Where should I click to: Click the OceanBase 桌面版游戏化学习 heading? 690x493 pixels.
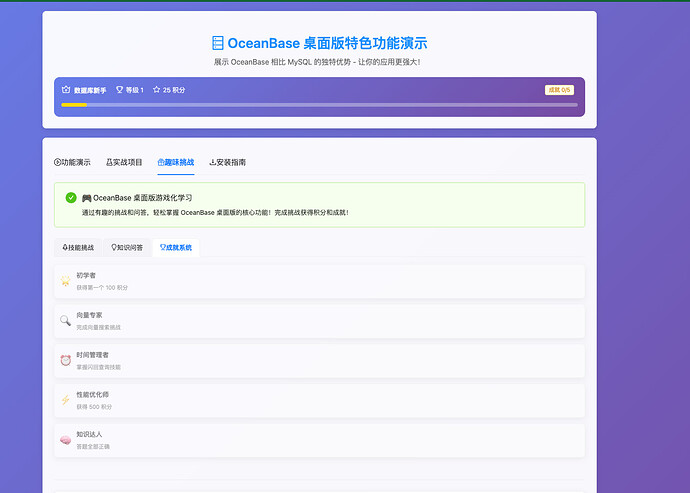[137, 198]
